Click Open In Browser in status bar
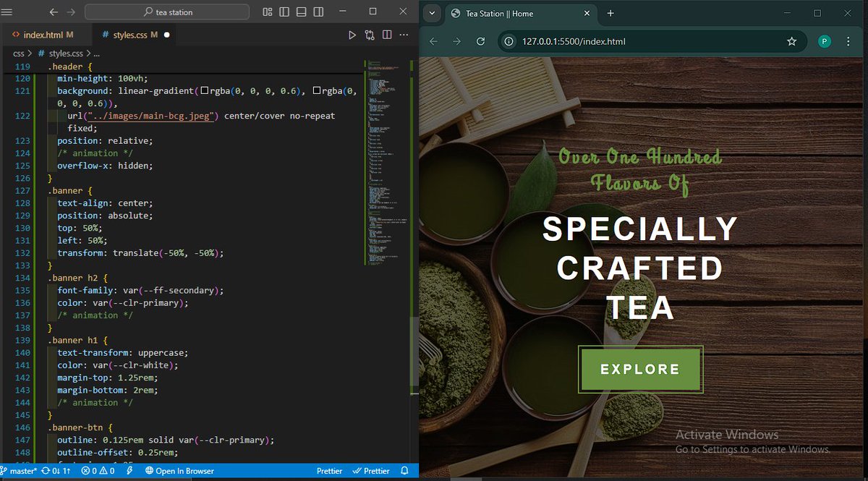Image resolution: width=868 pixels, height=481 pixels. click(x=179, y=471)
